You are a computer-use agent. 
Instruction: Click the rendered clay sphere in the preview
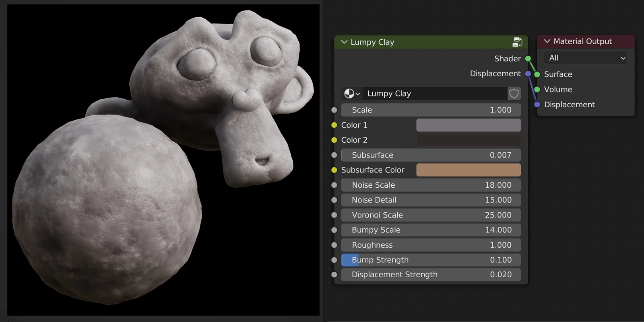pyautogui.click(x=107, y=209)
